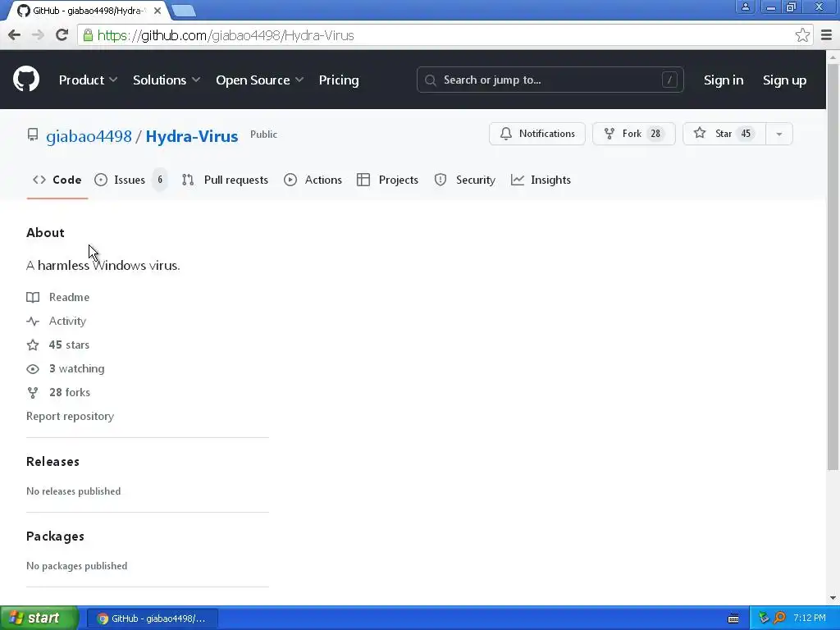Click the keyboard icon in system tray
The width and height of the screenshot is (840, 630).
(733, 619)
